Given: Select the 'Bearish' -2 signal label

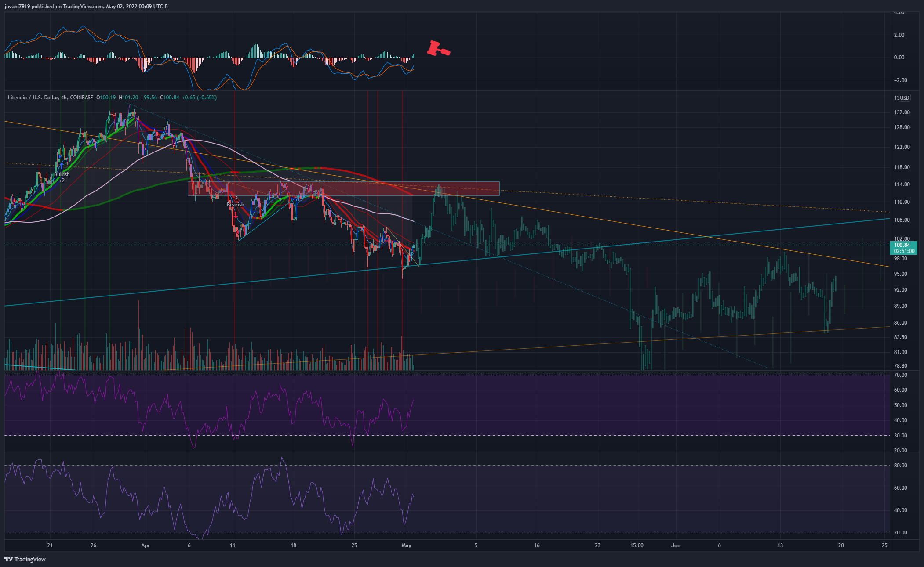Looking at the screenshot, I should click(236, 202).
